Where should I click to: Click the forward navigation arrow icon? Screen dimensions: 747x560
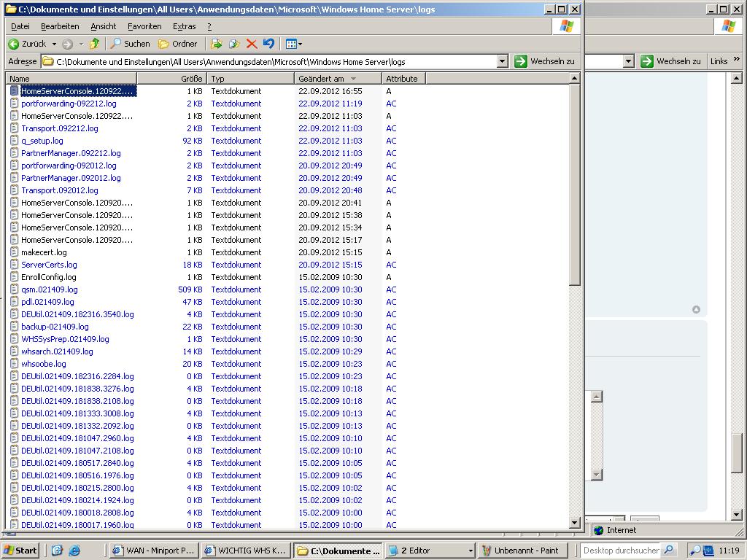68,44
